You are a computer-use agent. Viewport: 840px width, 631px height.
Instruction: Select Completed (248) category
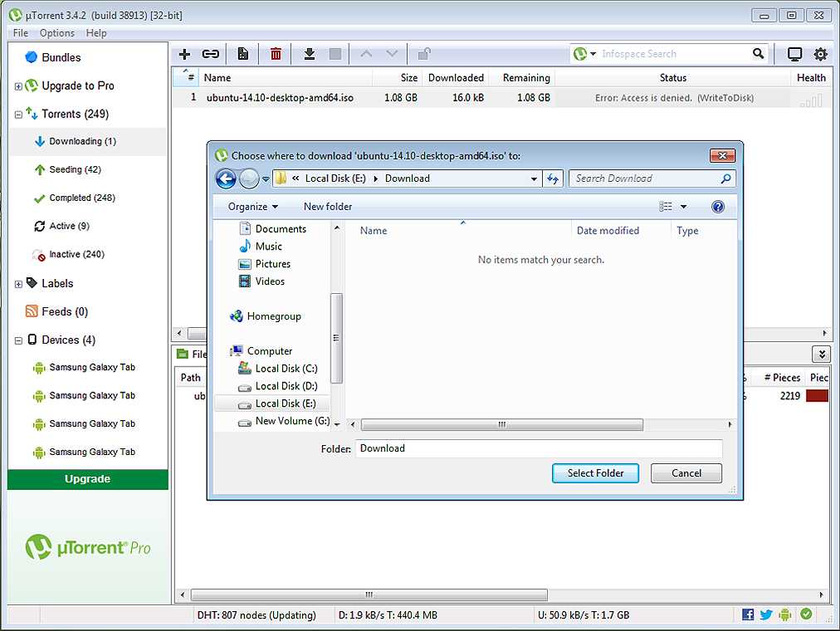pyautogui.click(x=88, y=198)
